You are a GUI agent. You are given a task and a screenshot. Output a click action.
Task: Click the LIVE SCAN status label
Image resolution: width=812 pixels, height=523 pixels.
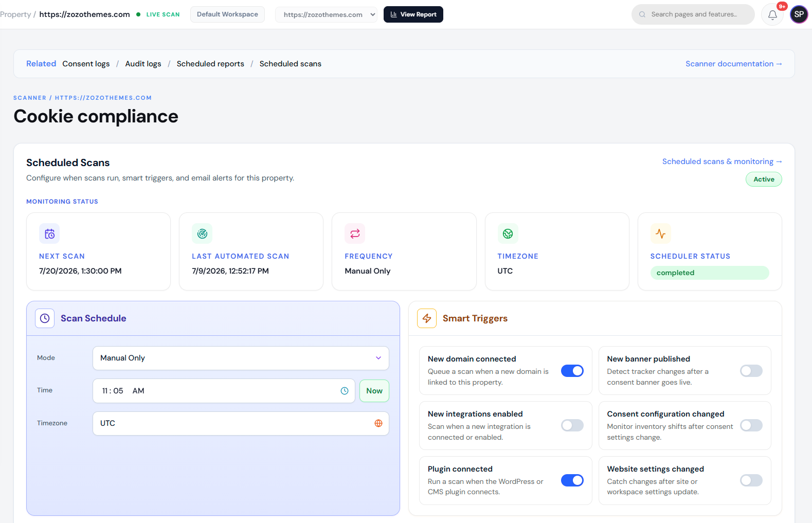pos(163,14)
